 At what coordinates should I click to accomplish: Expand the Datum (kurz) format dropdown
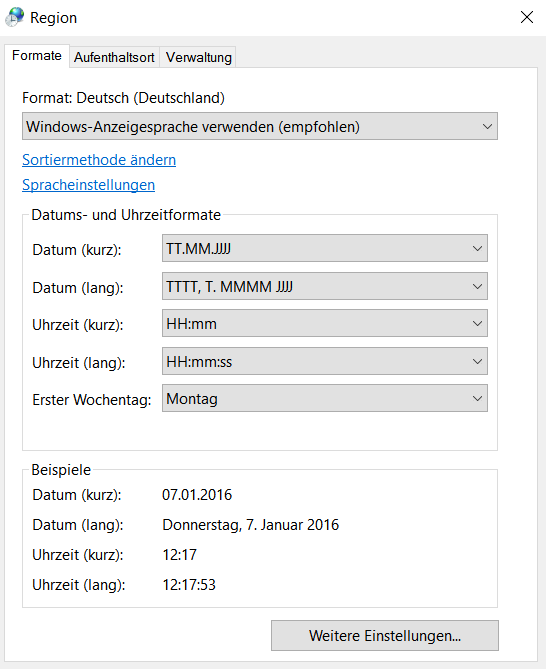point(325,248)
